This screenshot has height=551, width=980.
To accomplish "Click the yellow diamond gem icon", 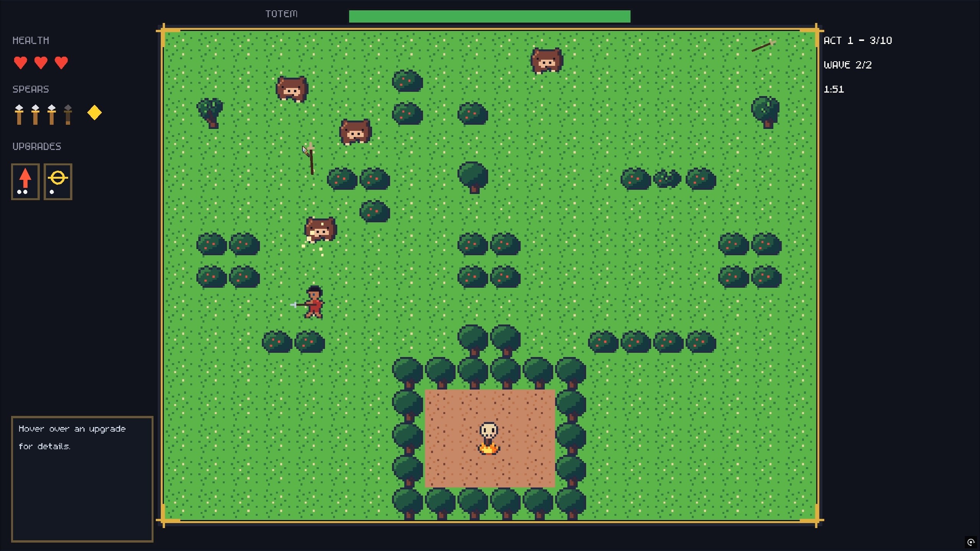I will [x=95, y=113].
